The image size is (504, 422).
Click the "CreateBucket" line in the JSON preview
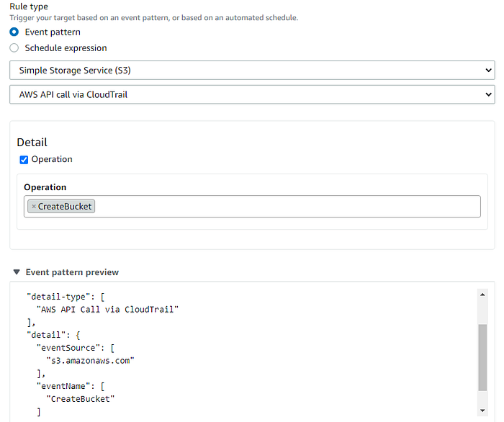click(x=81, y=399)
